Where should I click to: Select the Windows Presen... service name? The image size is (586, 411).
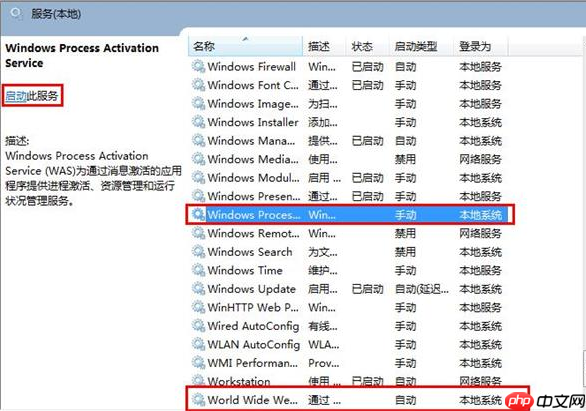click(254, 196)
